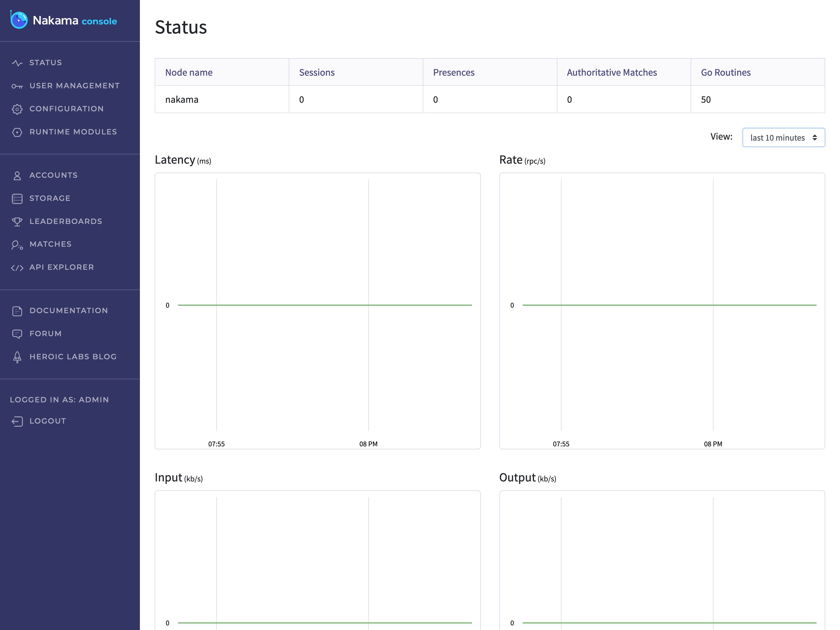Click the key icon for User Management
The image size is (840, 630).
click(17, 86)
